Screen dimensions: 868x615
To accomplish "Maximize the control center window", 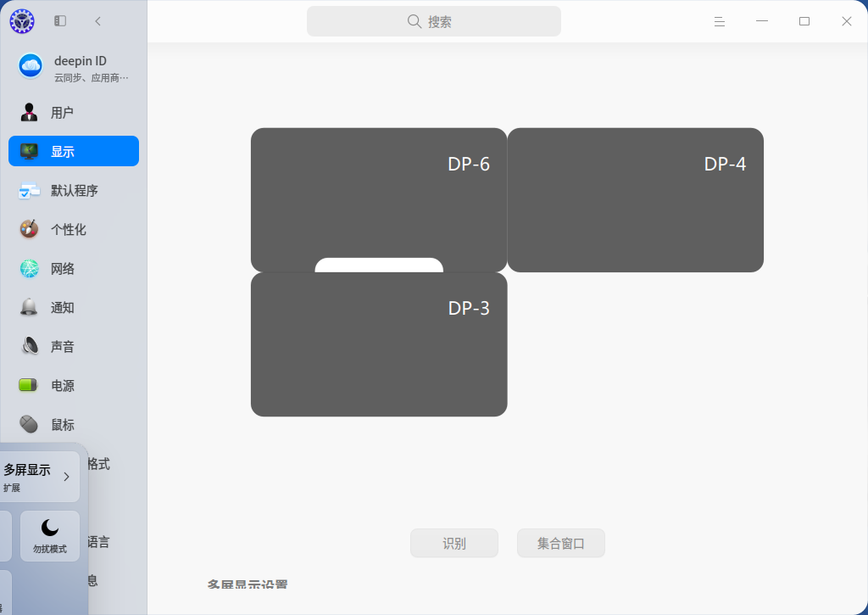I will click(x=804, y=21).
